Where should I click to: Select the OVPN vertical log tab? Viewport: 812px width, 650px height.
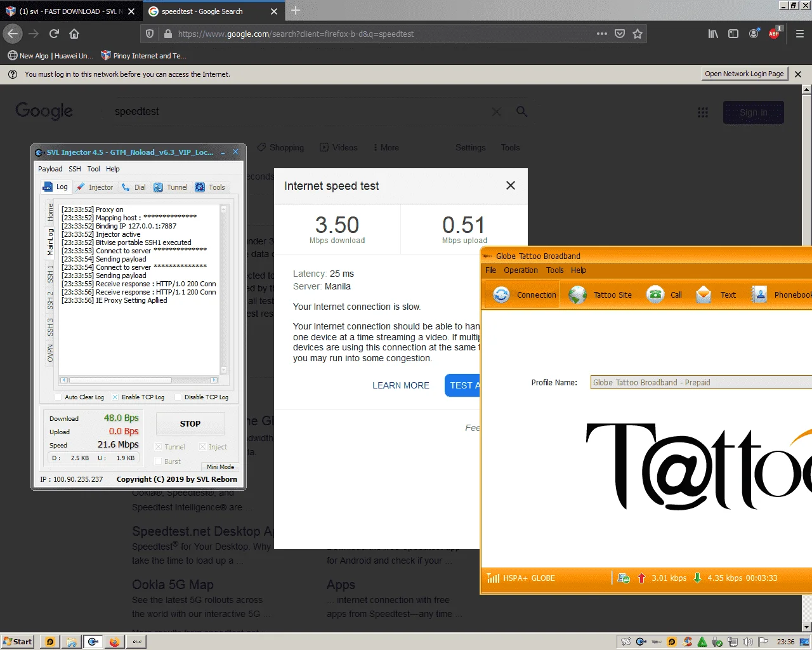50,354
